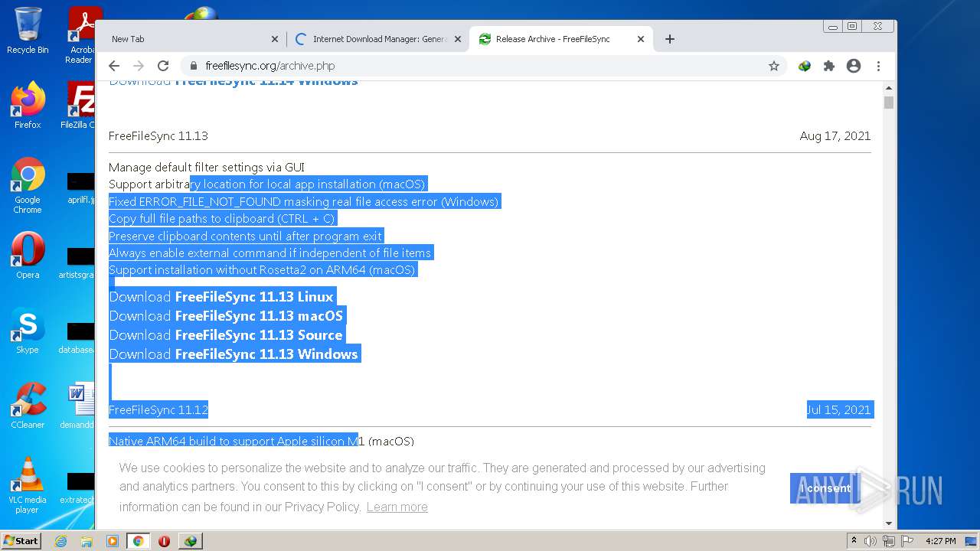Open the volume speaker tray icon
Screen dimensions: 980x551
point(871,541)
